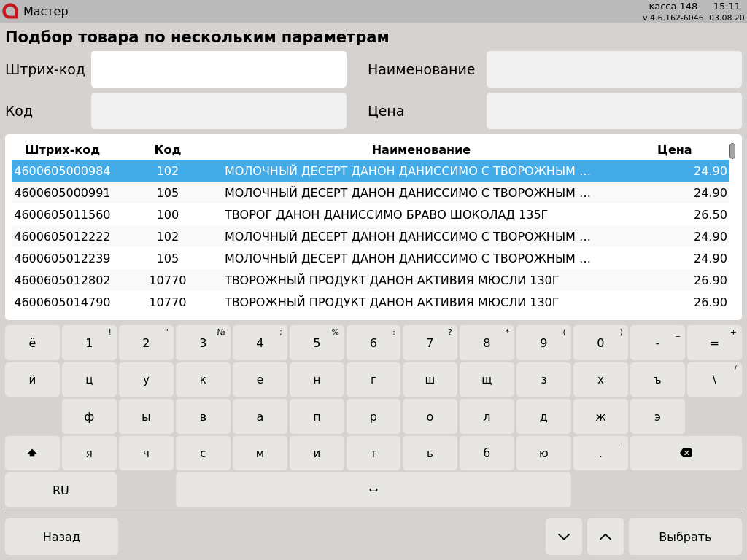The width and height of the screenshot is (747, 560).
Task: Click the Цена input field
Action: point(614,112)
